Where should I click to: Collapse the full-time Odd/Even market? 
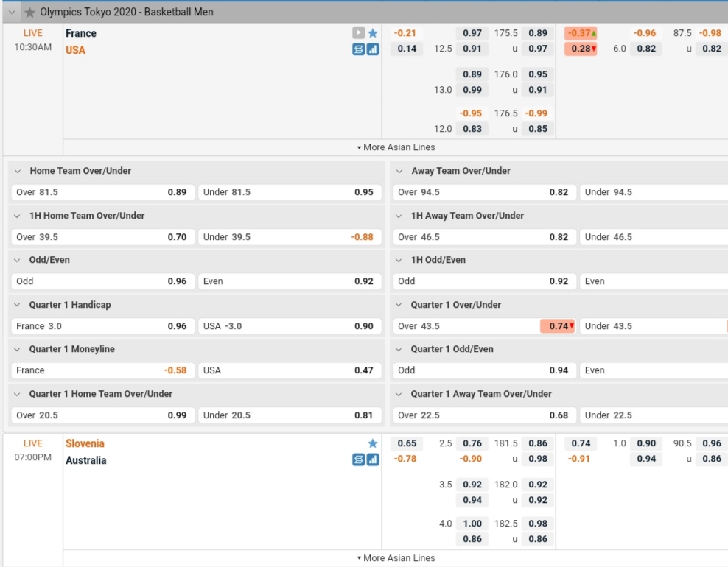pyautogui.click(x=17, y=260)
